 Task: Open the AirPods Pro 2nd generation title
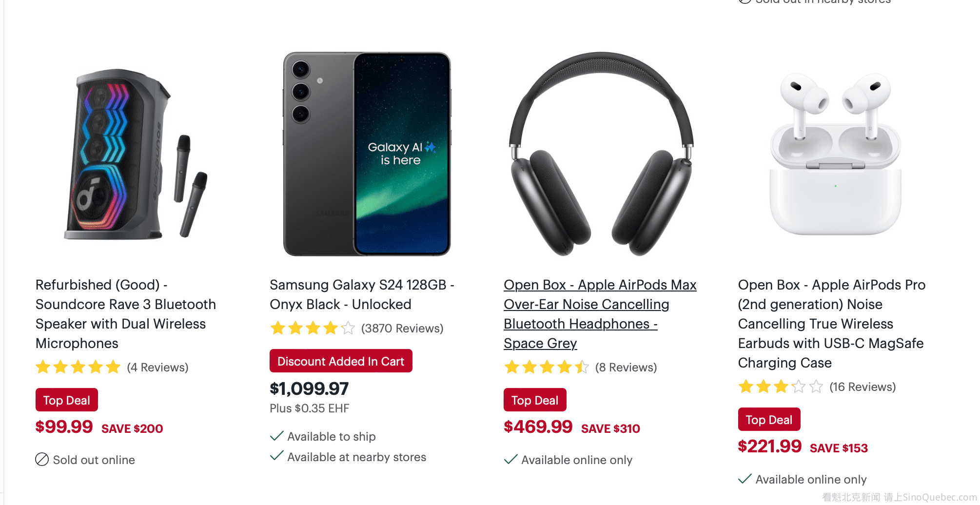831,324
